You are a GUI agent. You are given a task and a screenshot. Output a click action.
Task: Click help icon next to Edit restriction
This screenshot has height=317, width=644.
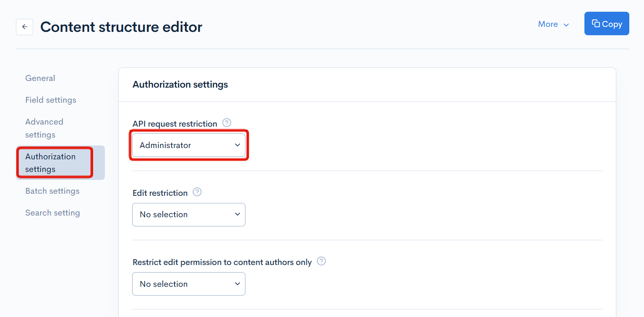click(197, 192)
